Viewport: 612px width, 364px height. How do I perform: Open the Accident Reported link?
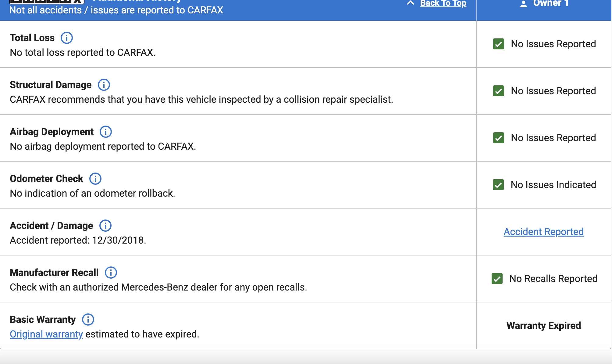[x=543, y=232]
